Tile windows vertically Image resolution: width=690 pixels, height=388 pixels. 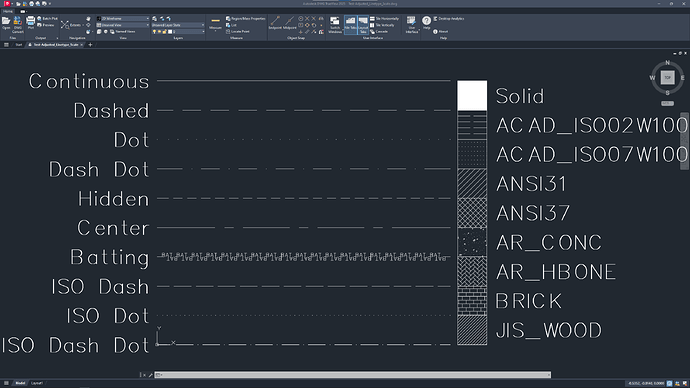[382, 25]
